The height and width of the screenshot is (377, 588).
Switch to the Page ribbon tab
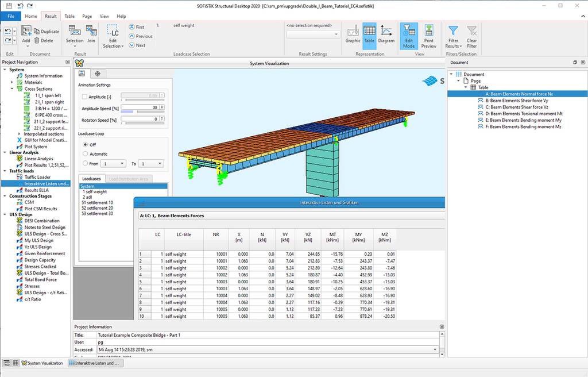[x=87, y=16]
